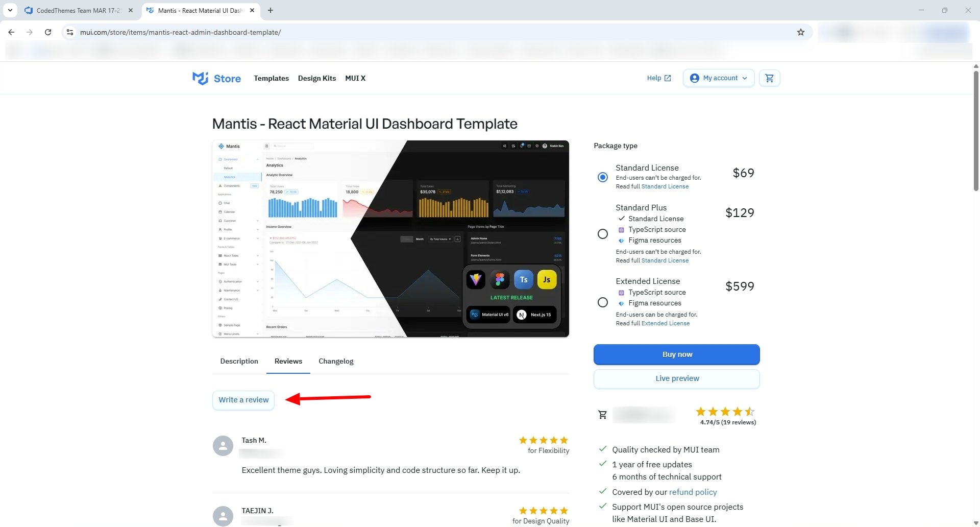980x527 pixels.
Task: Open the Changelog tab
Action: pos(336,361)
